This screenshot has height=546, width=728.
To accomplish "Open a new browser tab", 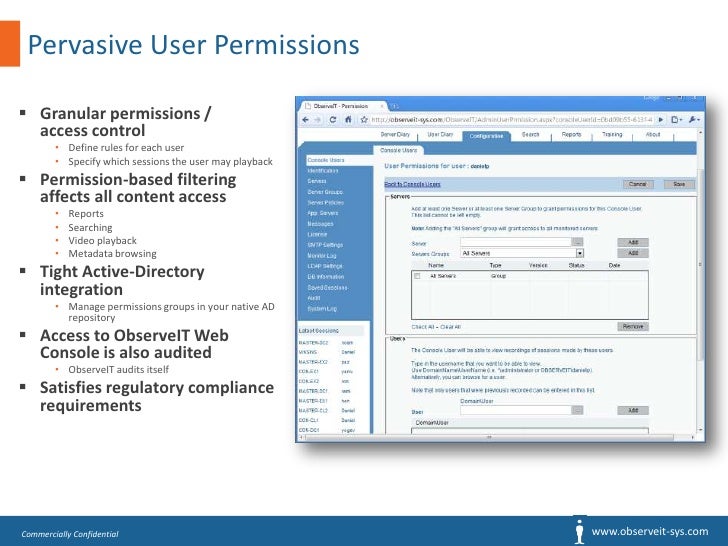I will point(394,106).
